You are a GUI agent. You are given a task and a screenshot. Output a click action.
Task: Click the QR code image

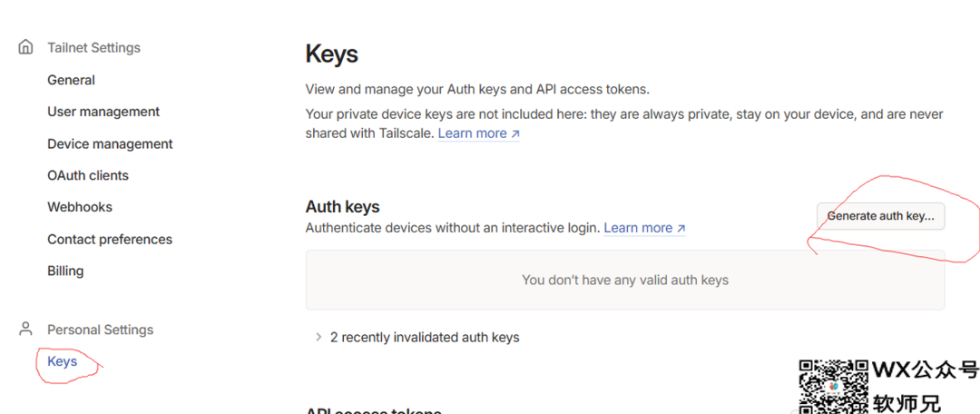coord(833,387)
